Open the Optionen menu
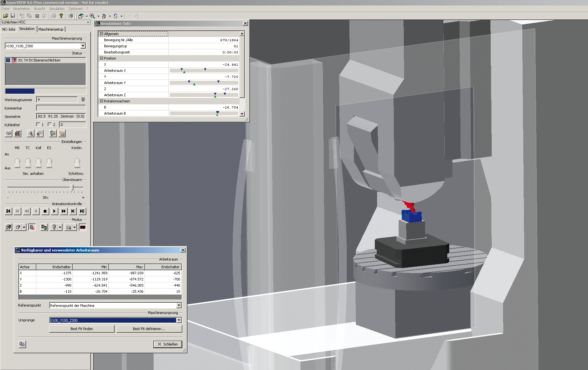The height and width of the screenshot is (370, 588). point(75,9)
